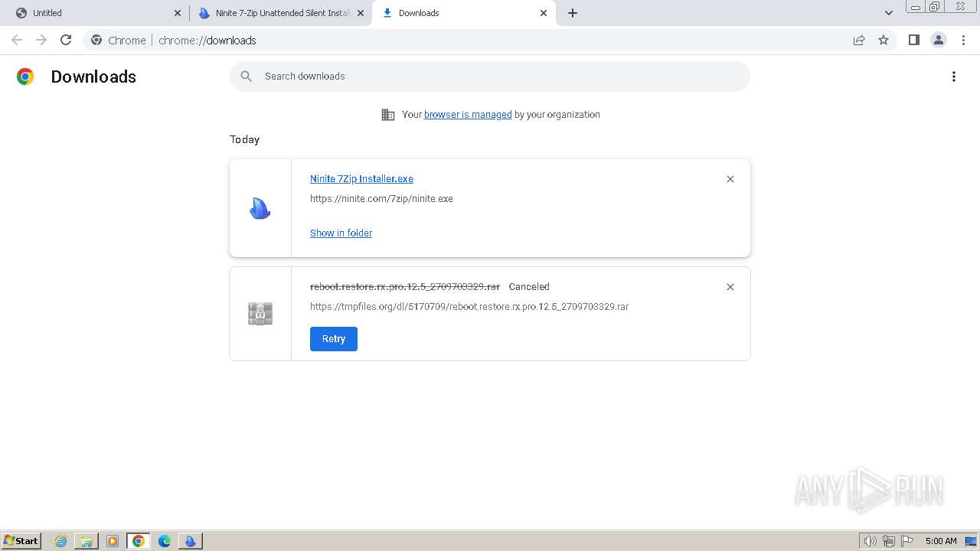Screen dimensions: 980x551
Task: Launch Internet Explorer from taskbar
Action: [61, 541]
